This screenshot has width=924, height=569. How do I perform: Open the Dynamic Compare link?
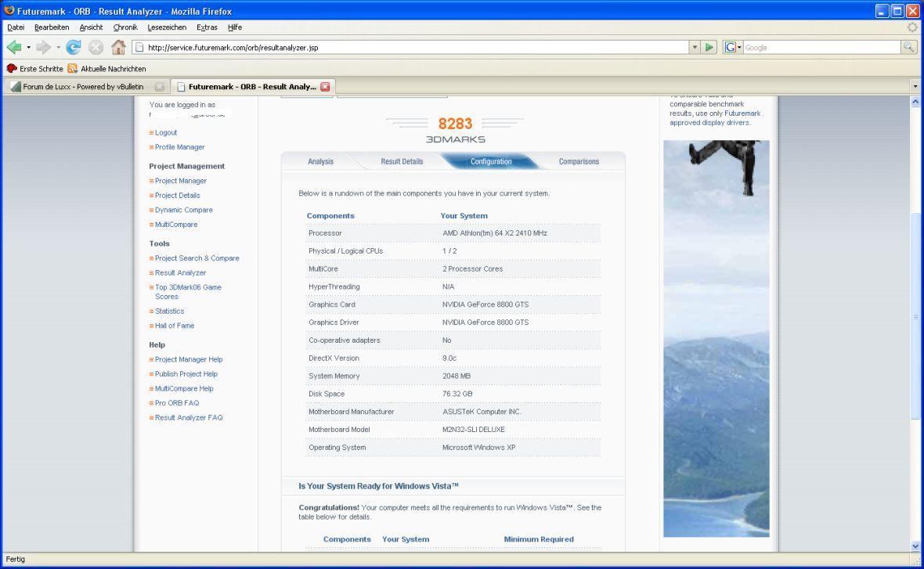[183, 210]
